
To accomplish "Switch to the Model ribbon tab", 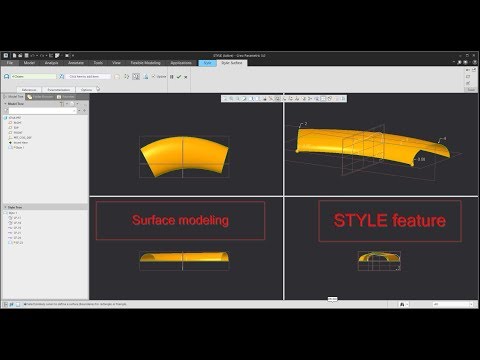I will [29, 63].
